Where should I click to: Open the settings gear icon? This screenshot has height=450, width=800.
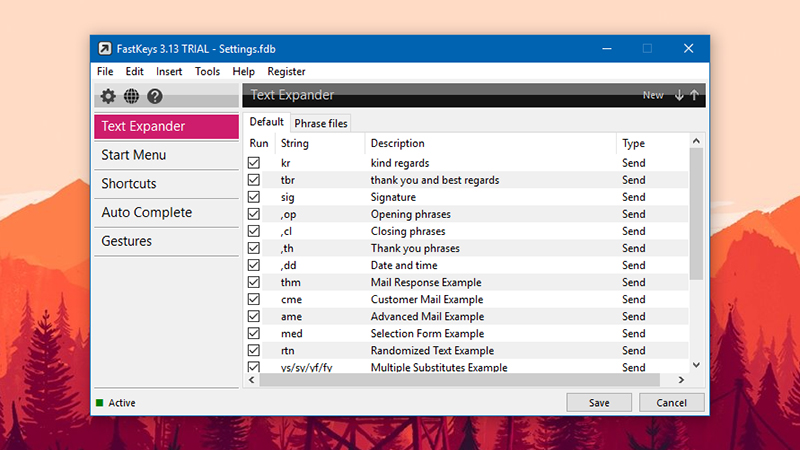[108, 96]
